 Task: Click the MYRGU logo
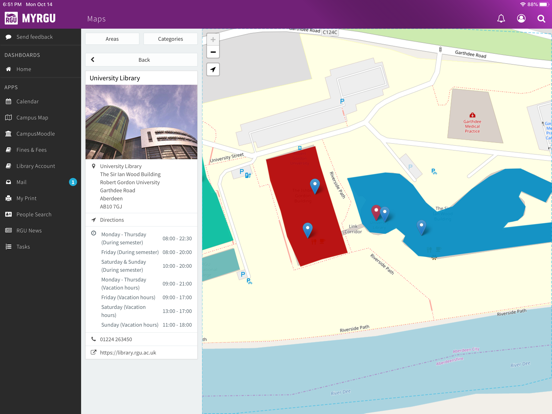pos(30,18)
